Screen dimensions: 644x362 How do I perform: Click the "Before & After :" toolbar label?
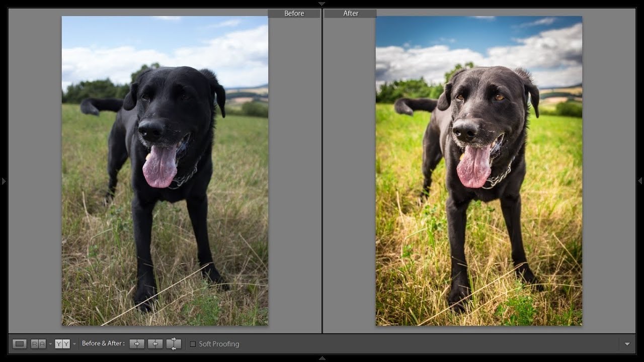(103, 343)
